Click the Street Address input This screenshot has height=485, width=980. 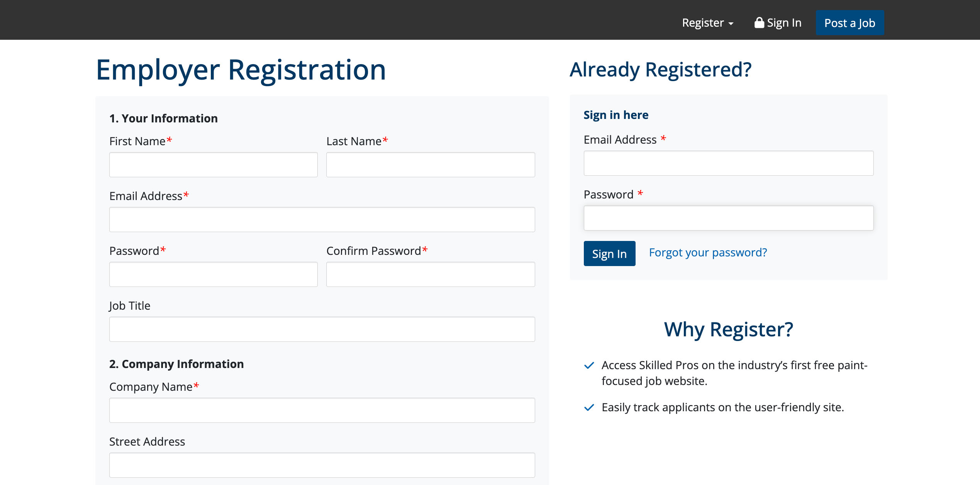[x=322, y=465]
